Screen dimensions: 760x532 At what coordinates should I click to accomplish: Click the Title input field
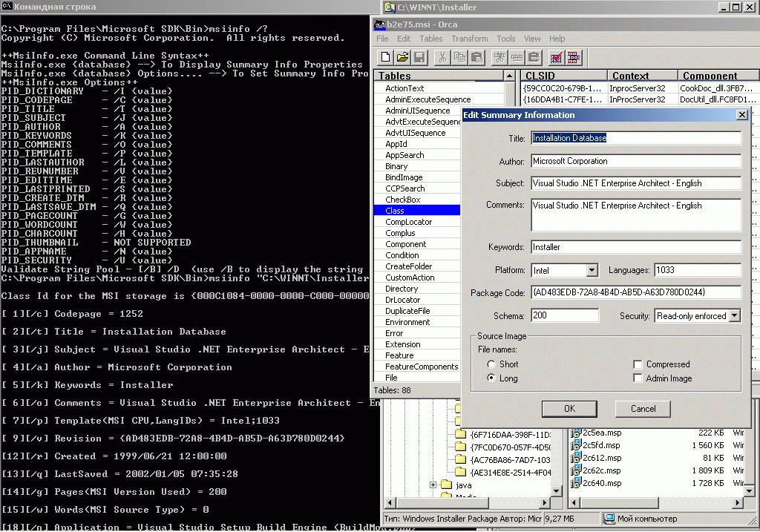coord(636,138)
